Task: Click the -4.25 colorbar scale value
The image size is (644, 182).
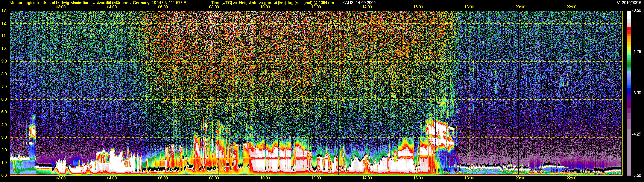Action: point(636,134)
